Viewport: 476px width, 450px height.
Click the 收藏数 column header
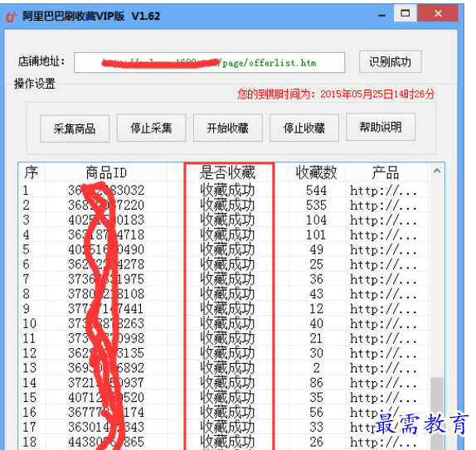click(316, 172)
